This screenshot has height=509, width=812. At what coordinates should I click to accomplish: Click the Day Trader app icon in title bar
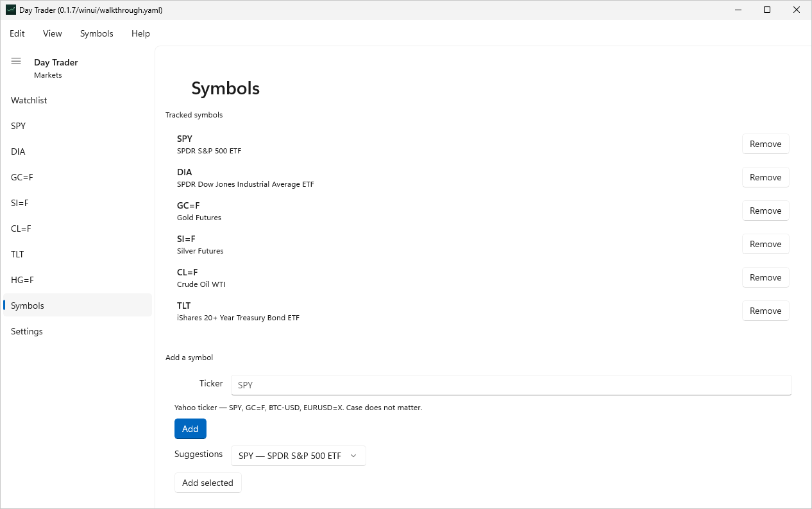(x=10, y=10)
